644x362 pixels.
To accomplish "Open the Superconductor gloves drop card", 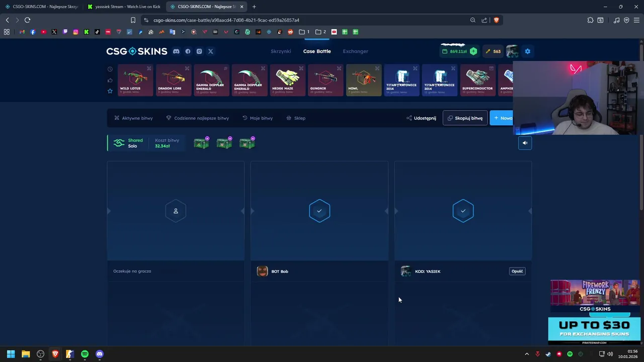I will pos(477,80).
